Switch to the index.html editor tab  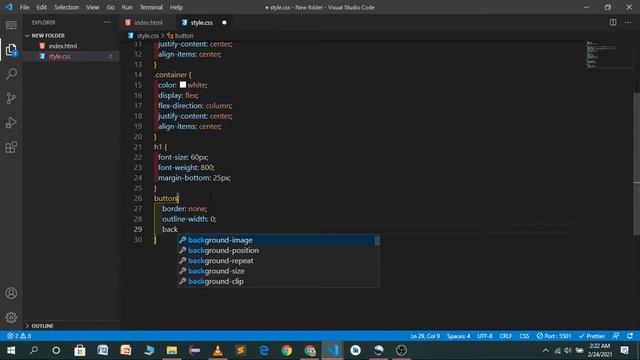pos(148,22)
